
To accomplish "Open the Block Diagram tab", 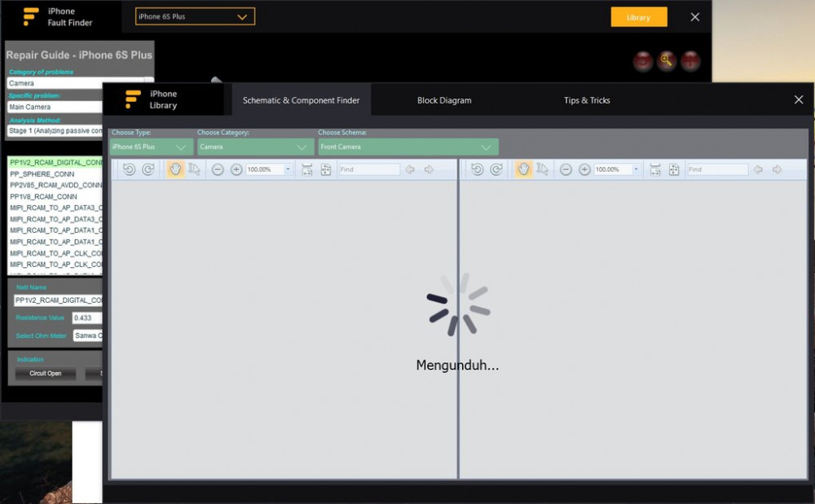I will coord(444,100).
